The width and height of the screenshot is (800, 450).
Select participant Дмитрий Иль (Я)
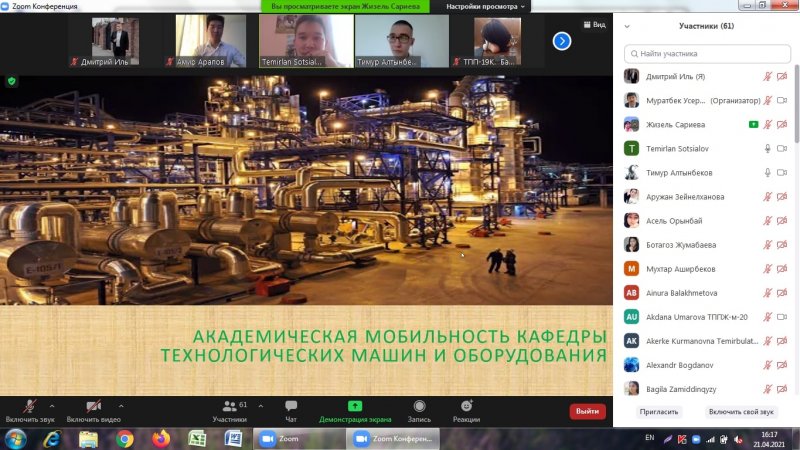pos(706,77)
